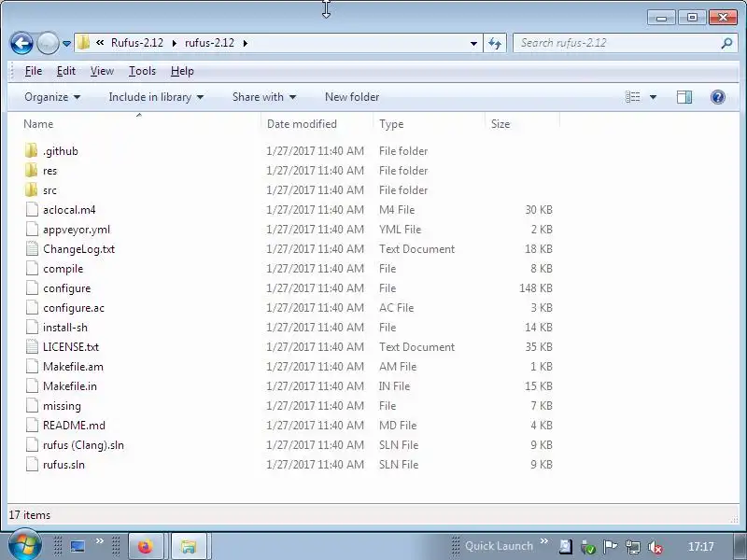Sort by the Size column header
This screenshot has width=747, height=560.
click(522, 124)
